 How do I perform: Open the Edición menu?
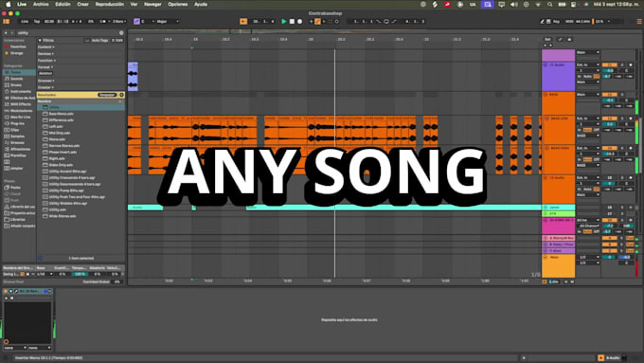[x=63, y=4]
